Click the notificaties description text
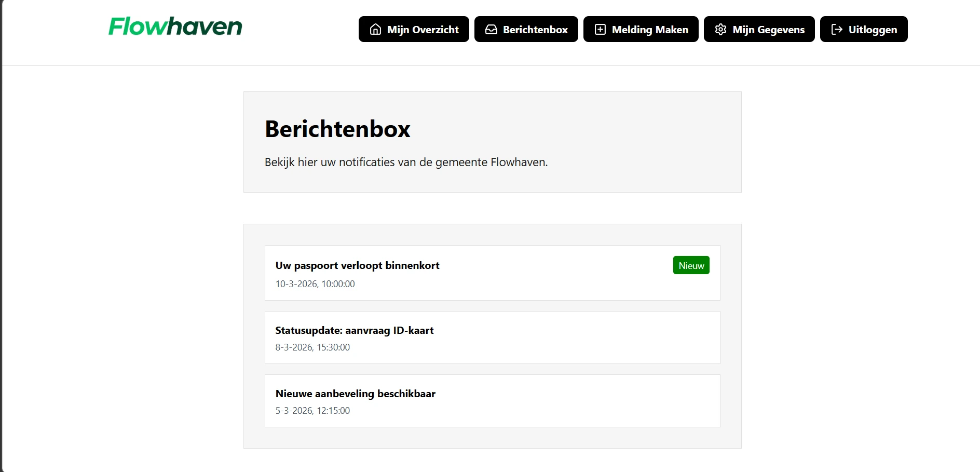980x472 pixels. click(x=405, y=161)
